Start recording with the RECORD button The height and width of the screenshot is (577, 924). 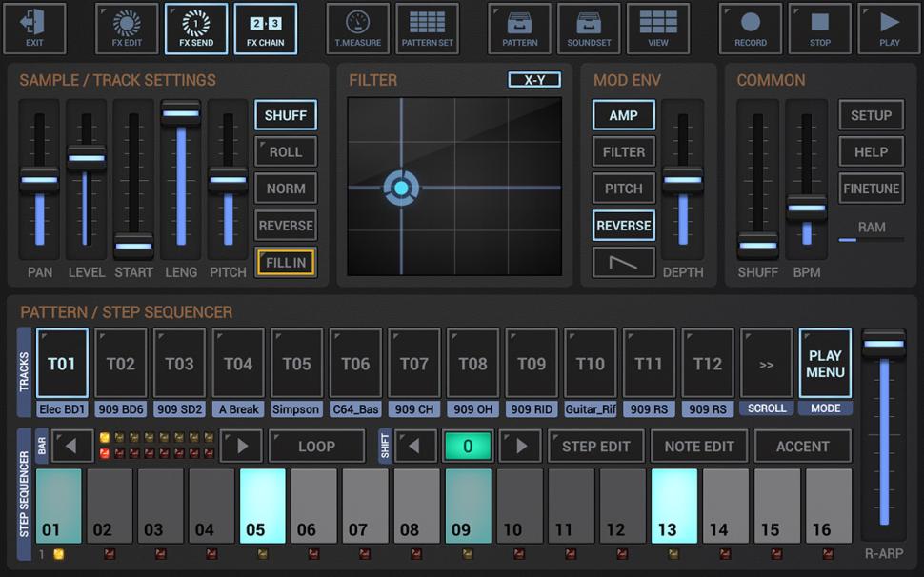coord(750,28)
